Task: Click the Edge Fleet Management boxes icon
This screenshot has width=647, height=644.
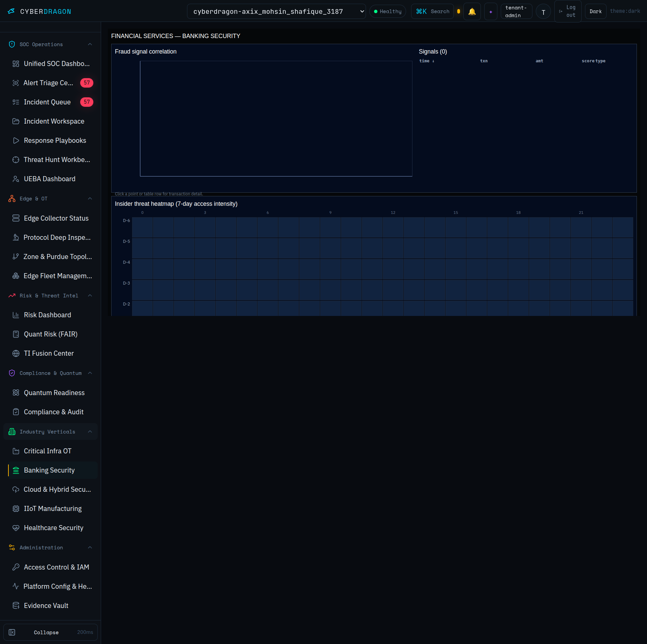Action: [16, 276]
